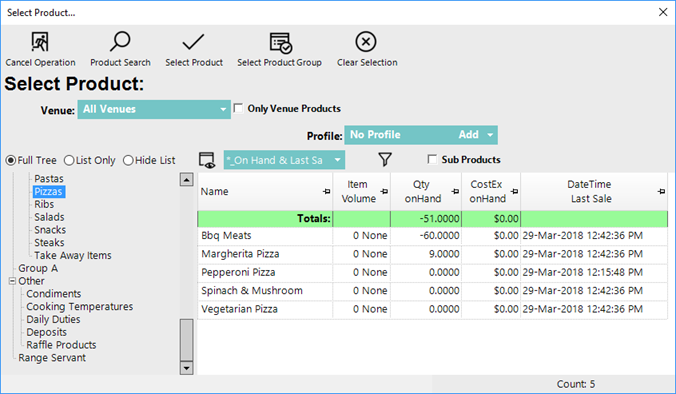Select the Vegetarian Pizza row
This screenshot has width=676, height=394.
[432, 310]
